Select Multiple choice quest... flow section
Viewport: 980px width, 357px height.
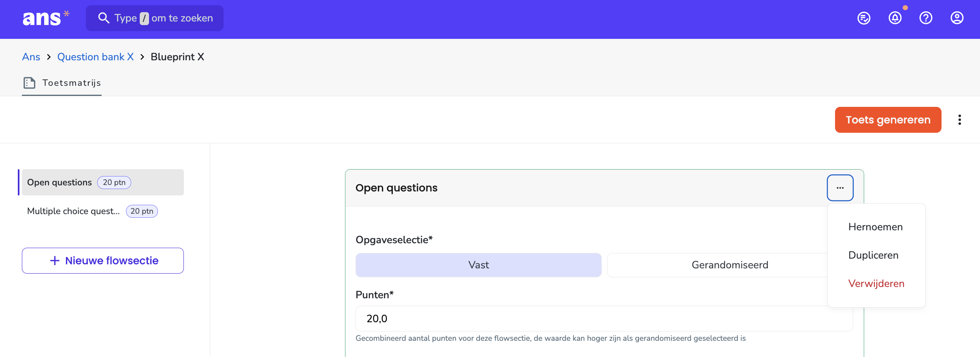tap(103, 211)
